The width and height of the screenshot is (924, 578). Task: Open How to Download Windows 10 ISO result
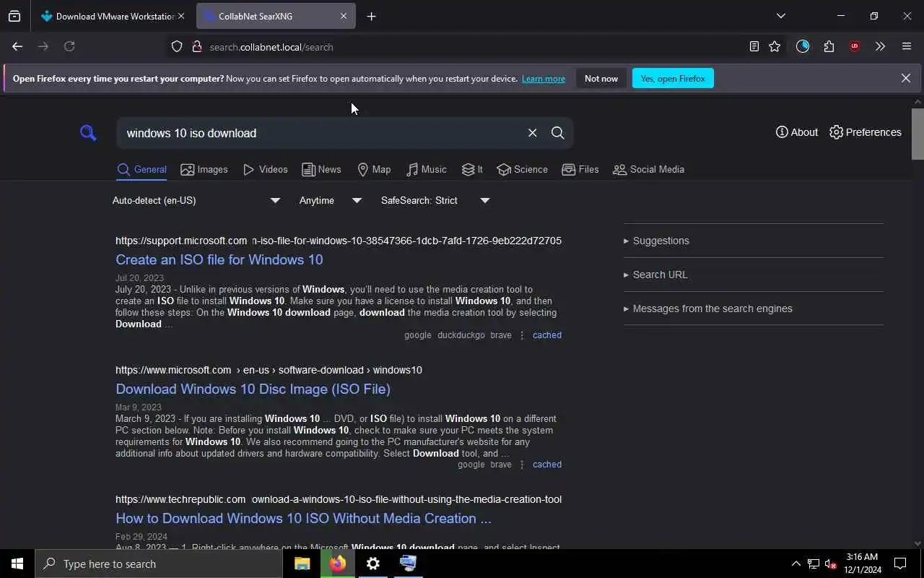(303, 518)
